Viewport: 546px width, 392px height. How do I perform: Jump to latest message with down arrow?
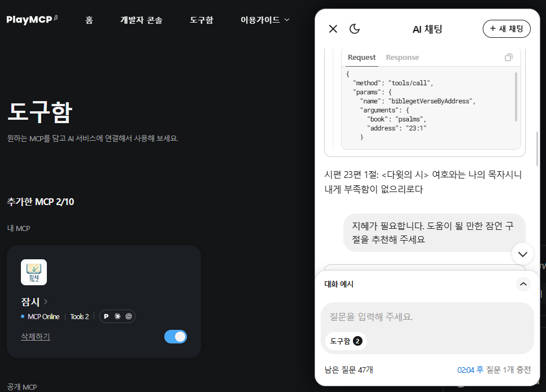coord(522,254)
